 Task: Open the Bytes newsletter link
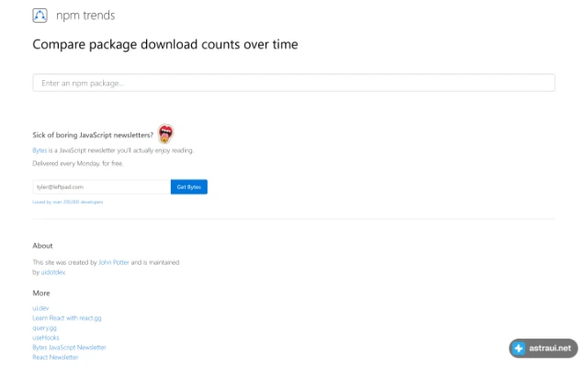click(40, 150)
